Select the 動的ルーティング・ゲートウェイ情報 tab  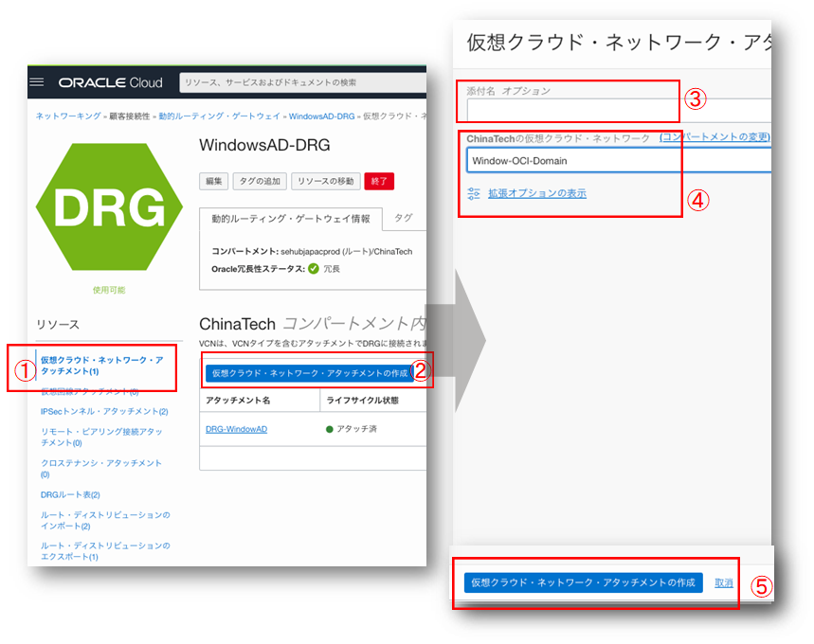coord(291,219)
